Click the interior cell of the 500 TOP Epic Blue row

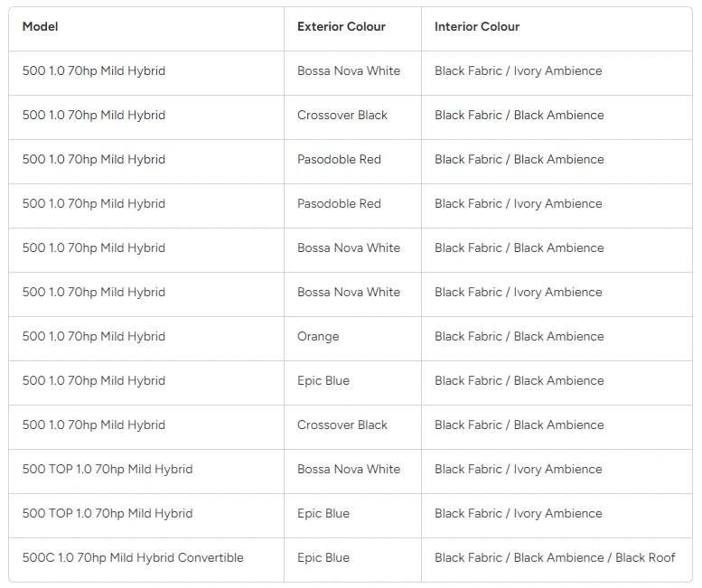click(518, 514)
